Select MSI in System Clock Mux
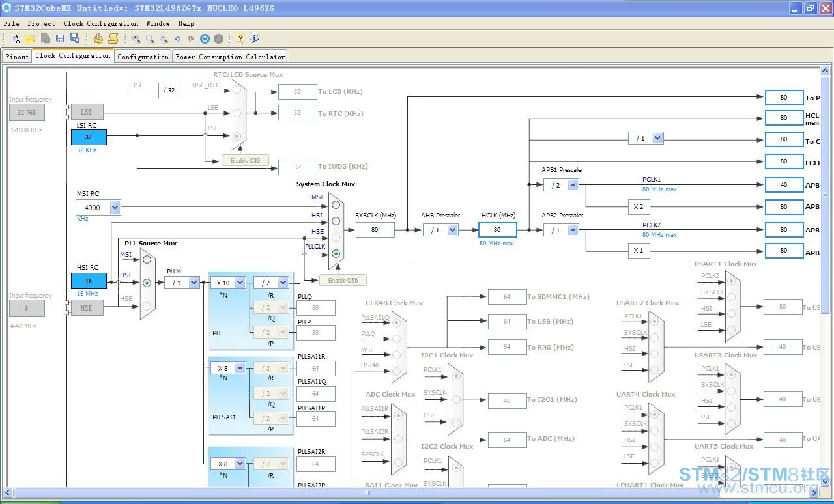The width and height of the screenshot is (834, 504). point(336,204)
